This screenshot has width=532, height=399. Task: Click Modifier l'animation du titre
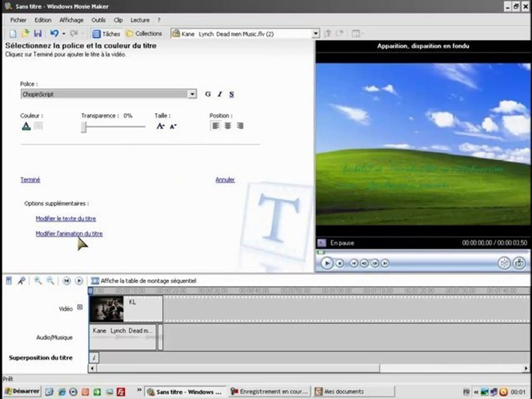[x=69, y=234]
